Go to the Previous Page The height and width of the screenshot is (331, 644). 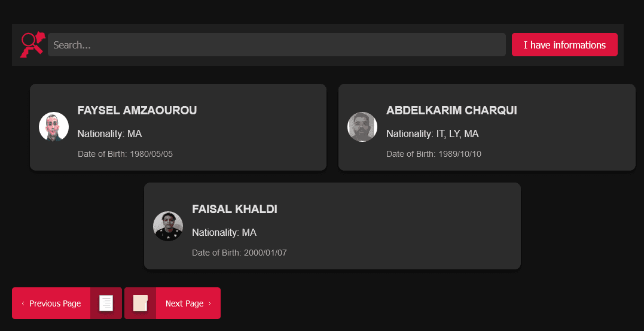pyautogui.click(x=55, y=303)
